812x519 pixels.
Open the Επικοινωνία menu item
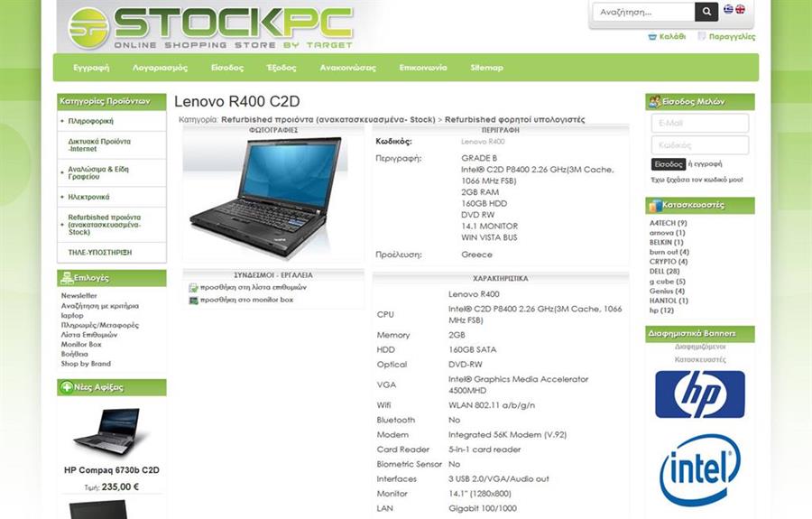point(423,68)
